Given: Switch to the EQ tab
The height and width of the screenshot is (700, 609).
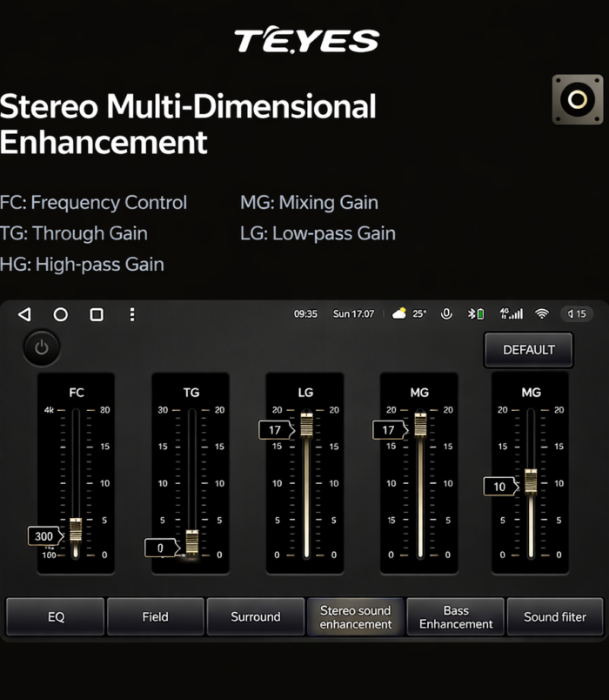Looking at the screenshot, I should (56, 616).
